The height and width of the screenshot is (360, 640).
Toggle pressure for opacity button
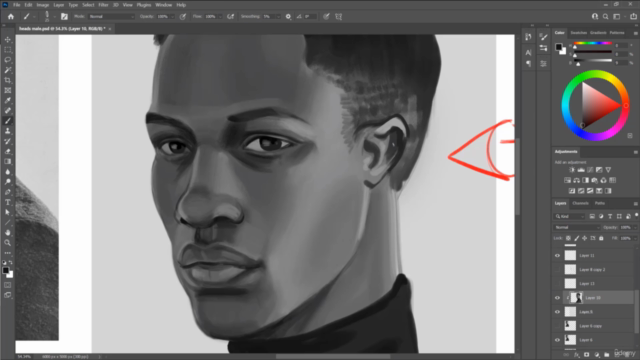(182, 17)
